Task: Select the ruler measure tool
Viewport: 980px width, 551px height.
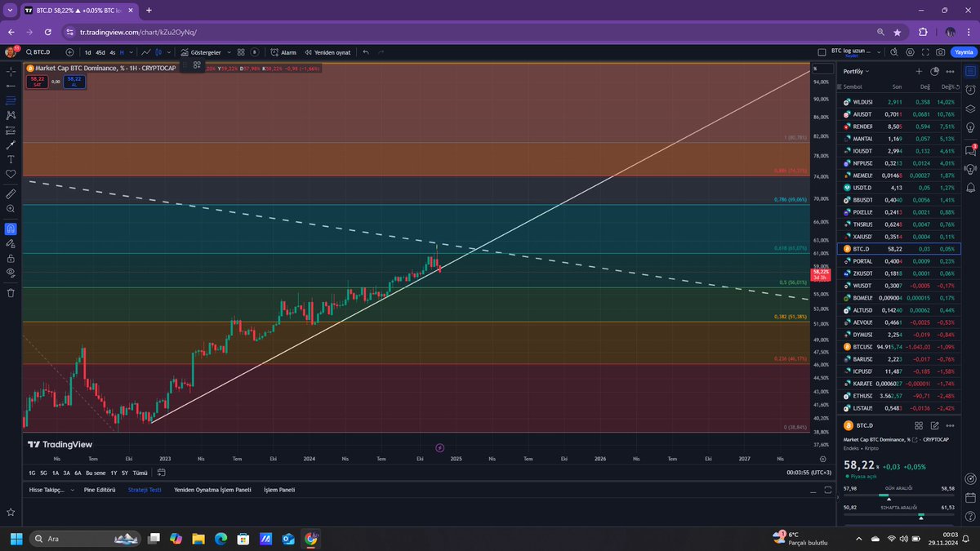Action: pos(11,194)
